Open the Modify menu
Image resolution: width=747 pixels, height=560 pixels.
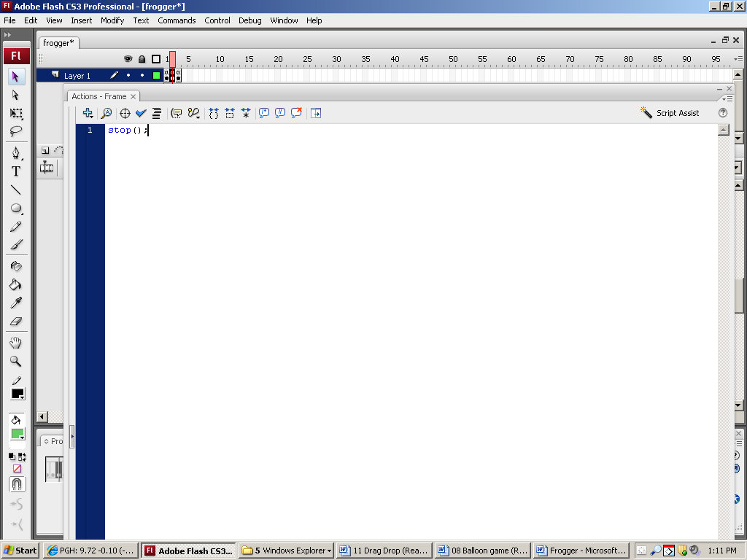[112, 20]
